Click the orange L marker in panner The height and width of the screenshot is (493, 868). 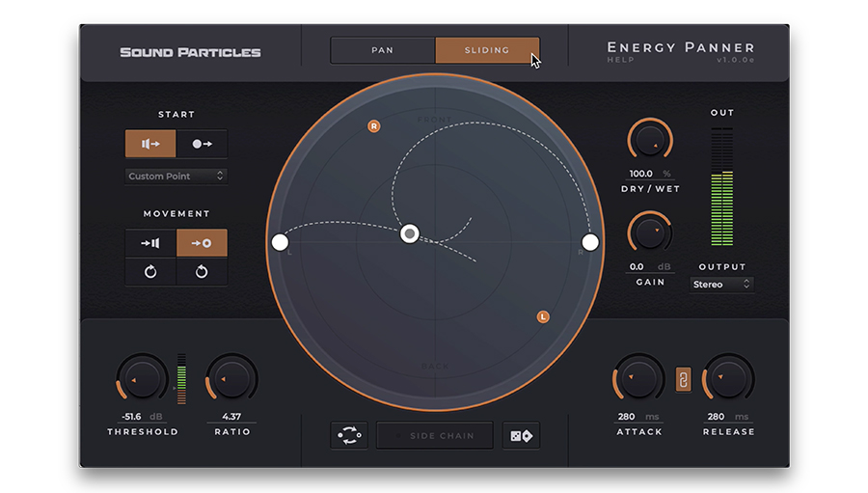click(x=543, y=316)
